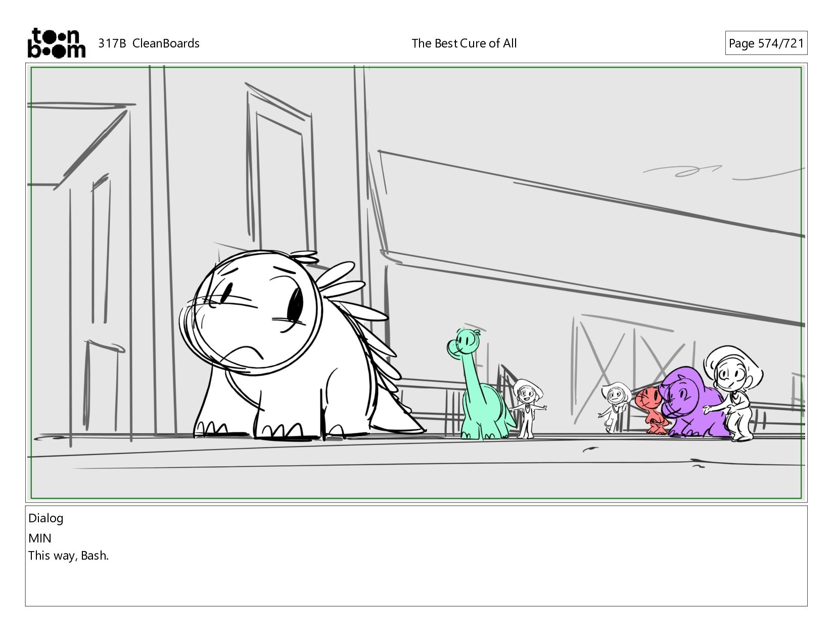Click the dialog line 'This way, Bash.'
This screenshot has height=644, width=834.
(x=69, y=556)
